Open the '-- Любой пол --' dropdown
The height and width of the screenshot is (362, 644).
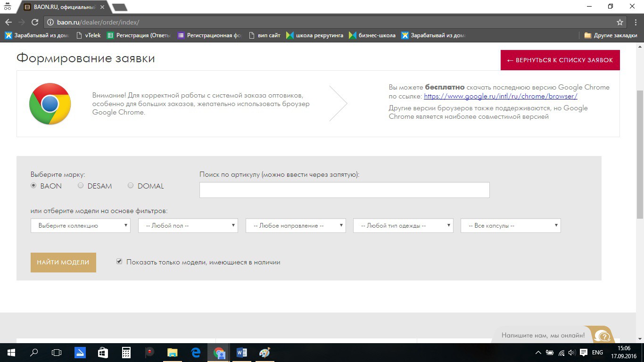pyautogui.click(x=188, y=225)
